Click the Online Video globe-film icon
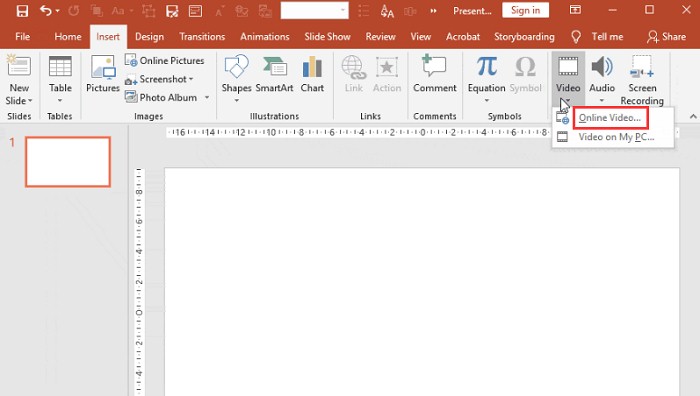The image size is (700, 396). [562, 118]
